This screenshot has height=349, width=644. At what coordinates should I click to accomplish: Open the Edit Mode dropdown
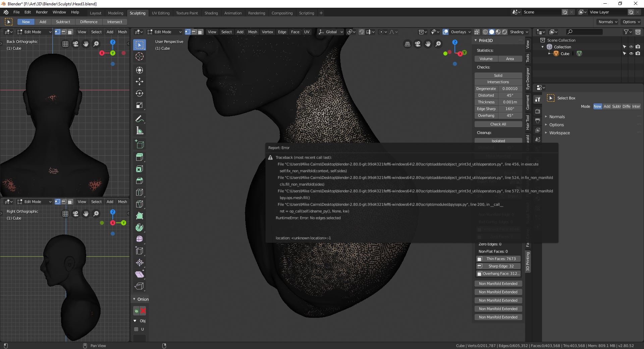tap(164, 32)
